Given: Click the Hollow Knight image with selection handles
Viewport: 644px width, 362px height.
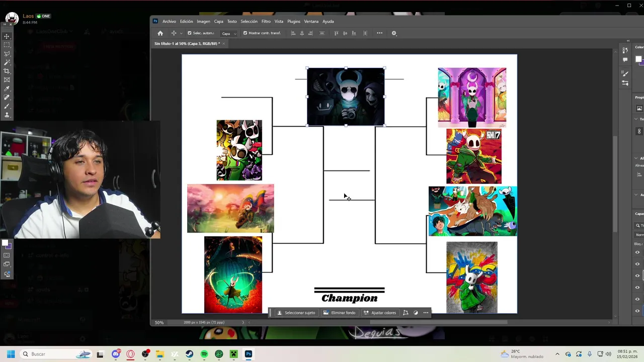Looking at the screenshot, I should pyautogui.click(x=346, y=97).
